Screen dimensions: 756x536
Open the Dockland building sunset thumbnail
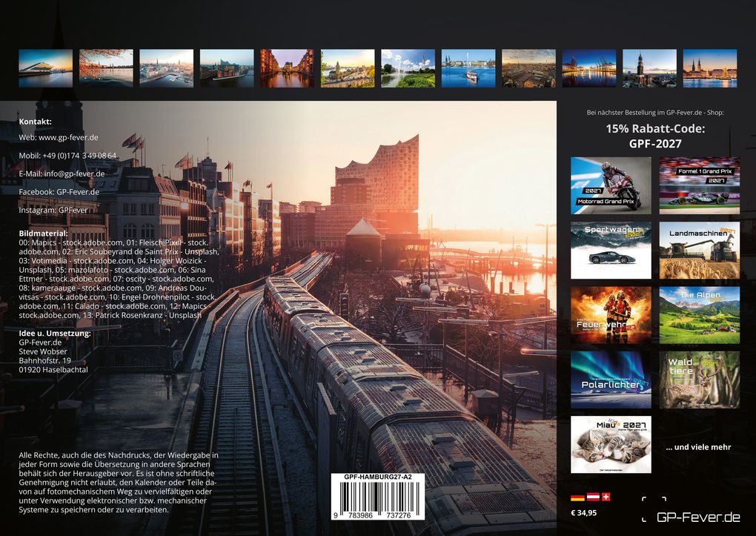pos(45,68)
